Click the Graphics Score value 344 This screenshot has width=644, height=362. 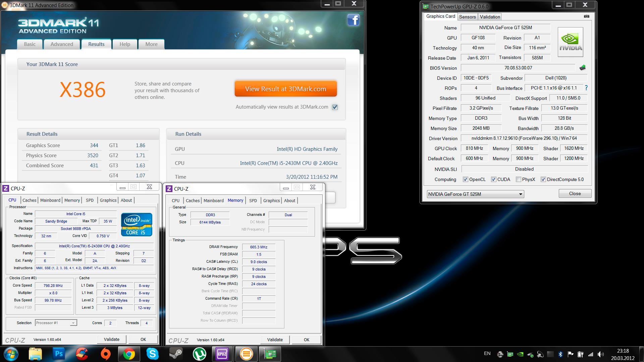coord(94,145)
